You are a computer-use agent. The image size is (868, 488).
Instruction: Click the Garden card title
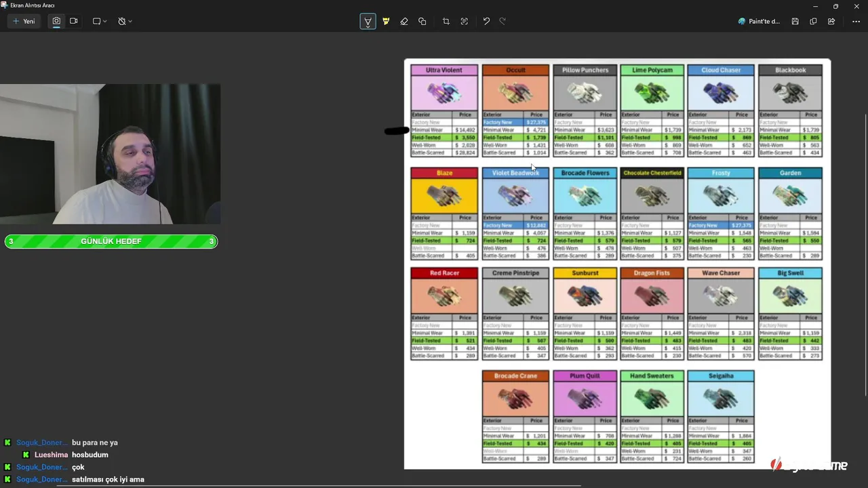pyautogui.click(x=790, y=173)
